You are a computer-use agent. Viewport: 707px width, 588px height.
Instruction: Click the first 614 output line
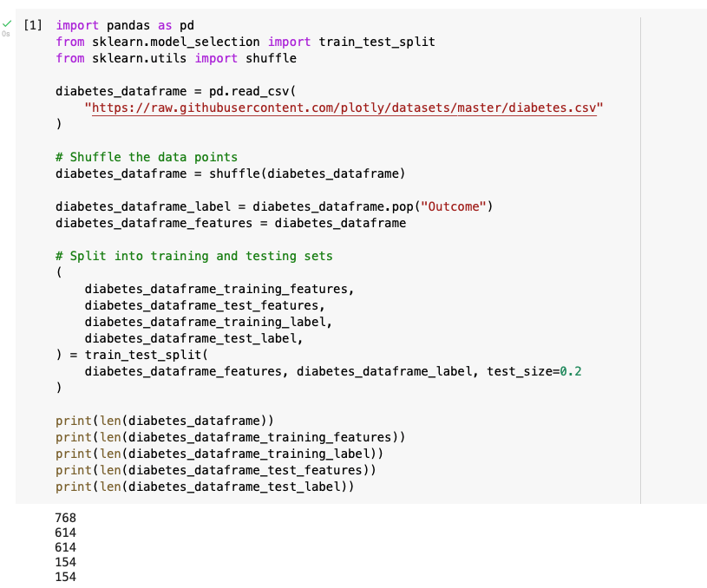point(65,532)
